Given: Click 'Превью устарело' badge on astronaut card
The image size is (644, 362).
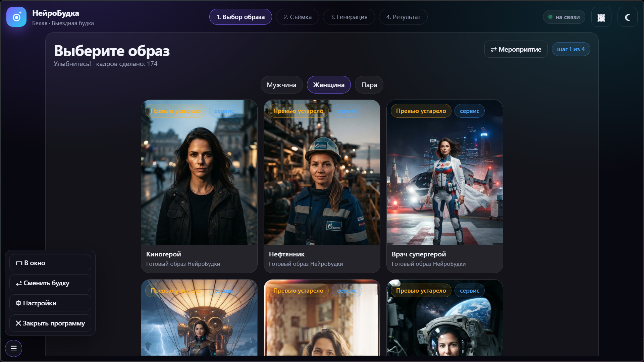Looking at the screenshot, I should tap(421, 291).
